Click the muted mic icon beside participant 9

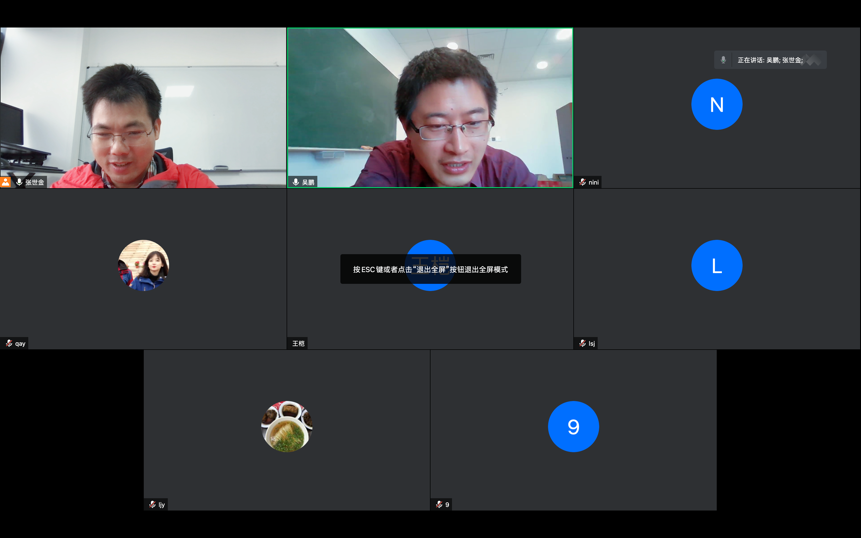click(x=439, y=504)
